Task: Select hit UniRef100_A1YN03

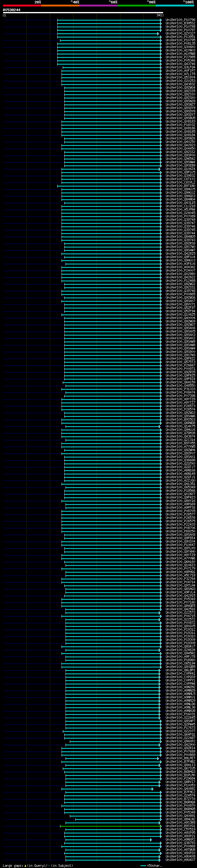Action: click(x=180, y=50)
